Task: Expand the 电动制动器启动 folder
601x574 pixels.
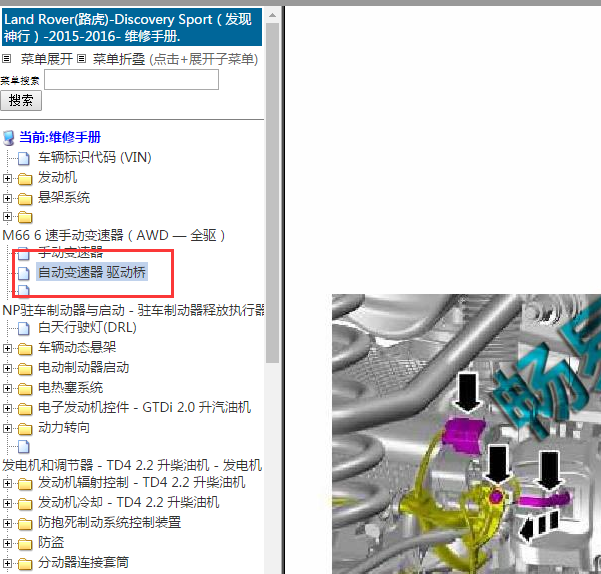Action: [x=7, y=368]
